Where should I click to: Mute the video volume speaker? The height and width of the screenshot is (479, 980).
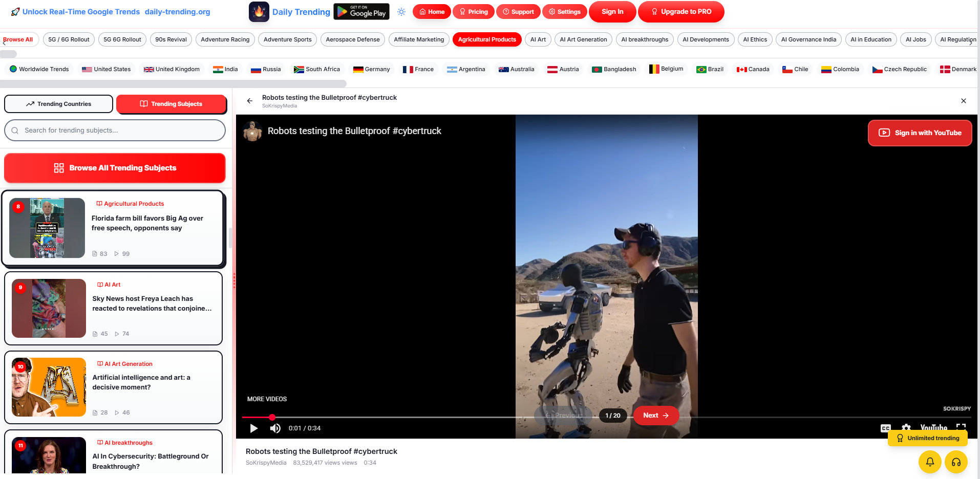pyautogui.click(x=275, y=428)
